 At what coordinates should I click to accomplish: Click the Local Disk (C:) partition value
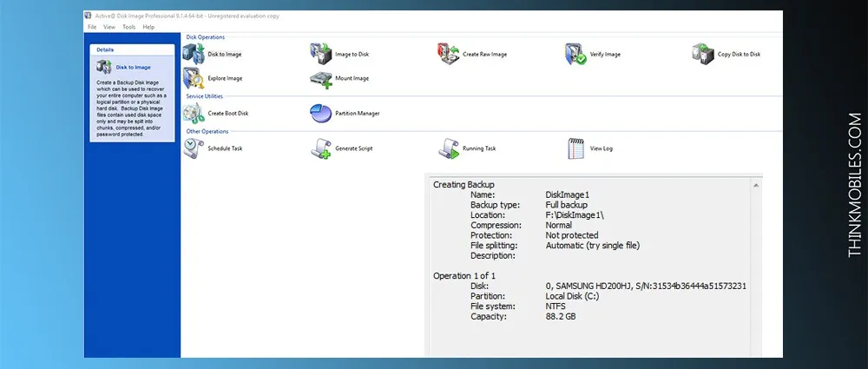point(572,296)
